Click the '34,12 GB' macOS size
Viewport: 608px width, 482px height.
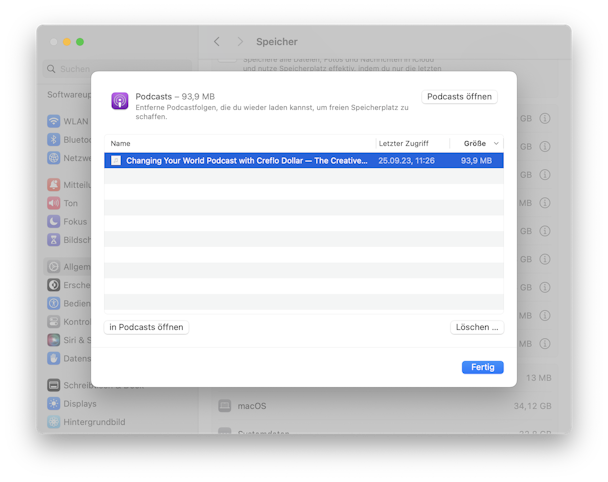pos(532,406)
